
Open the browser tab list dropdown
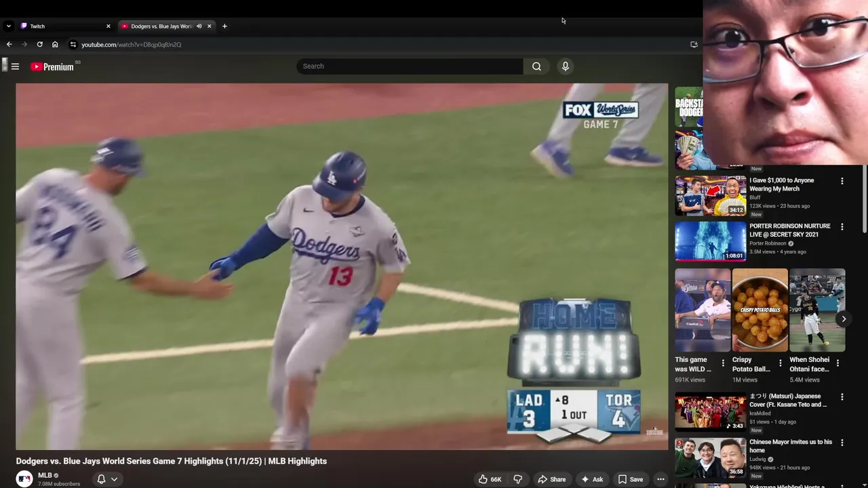tap(8, 26)
